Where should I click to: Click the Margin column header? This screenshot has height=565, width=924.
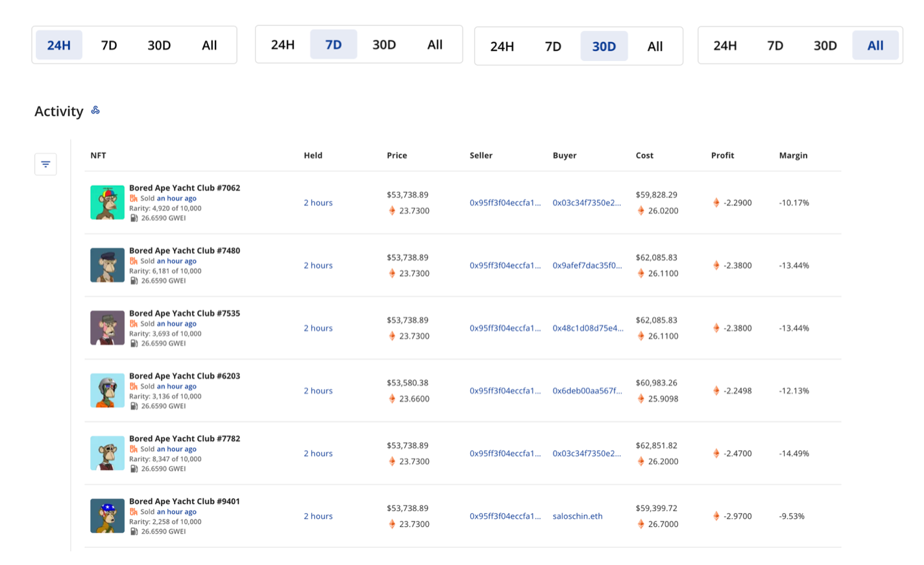[793, 155]
